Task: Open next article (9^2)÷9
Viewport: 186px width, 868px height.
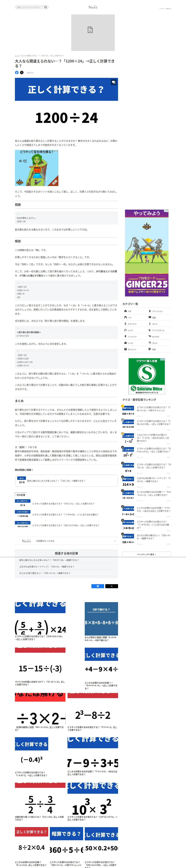Action: pos(66,504)
